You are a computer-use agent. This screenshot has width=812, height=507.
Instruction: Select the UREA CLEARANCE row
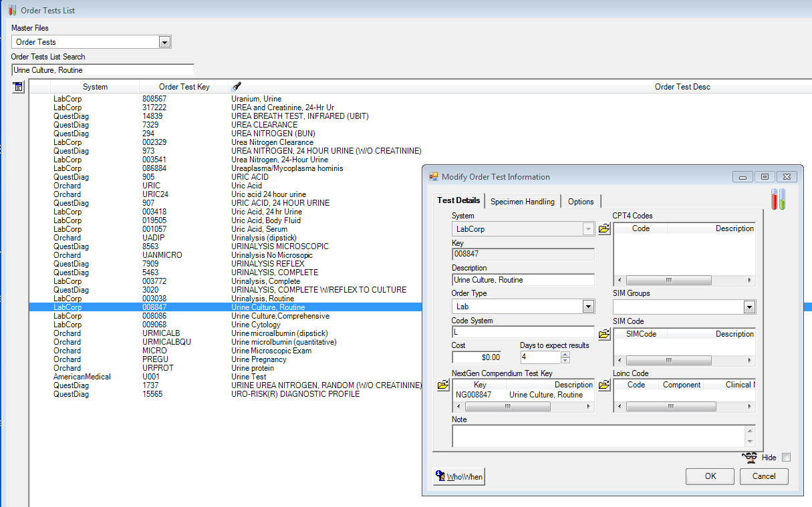(x=420, y=125)
